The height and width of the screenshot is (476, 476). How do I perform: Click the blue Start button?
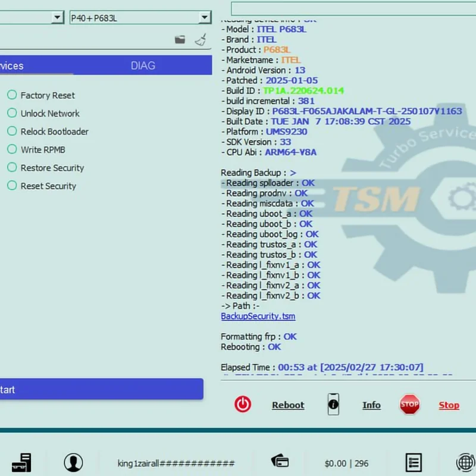tap(102, 389)
